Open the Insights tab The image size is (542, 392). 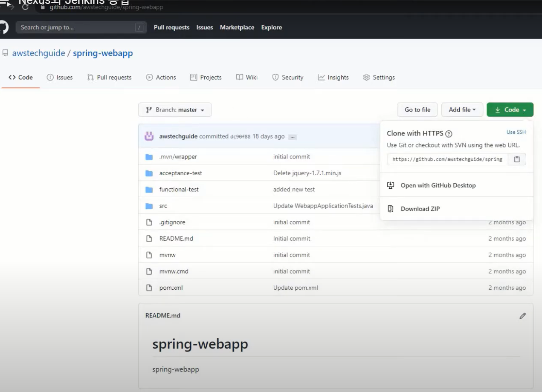(x=333, y=78)
